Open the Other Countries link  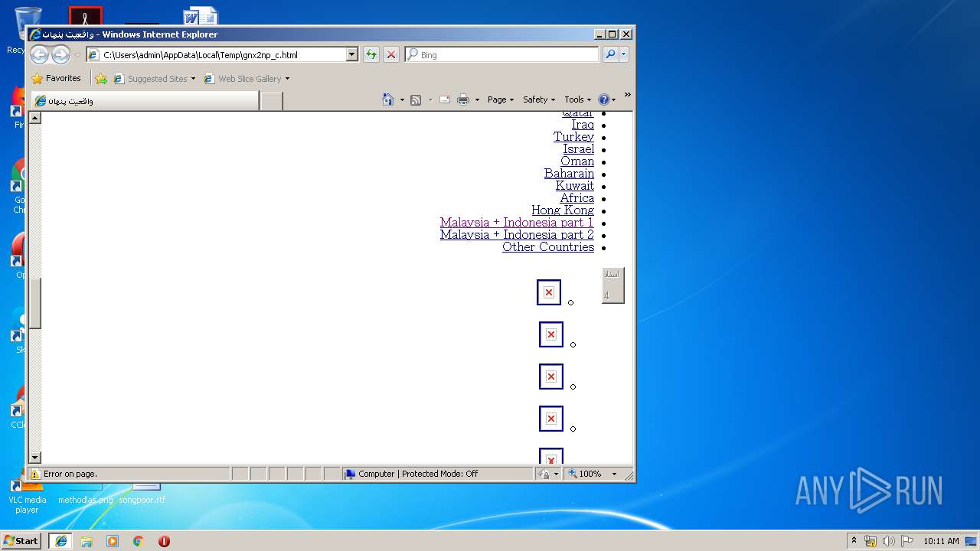click(x=548, y=246)
